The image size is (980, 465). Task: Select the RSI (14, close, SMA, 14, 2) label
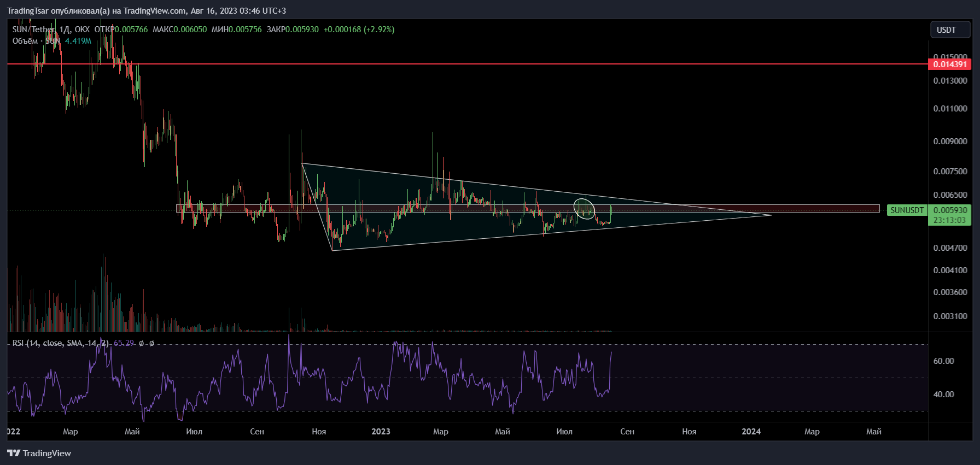60,343
